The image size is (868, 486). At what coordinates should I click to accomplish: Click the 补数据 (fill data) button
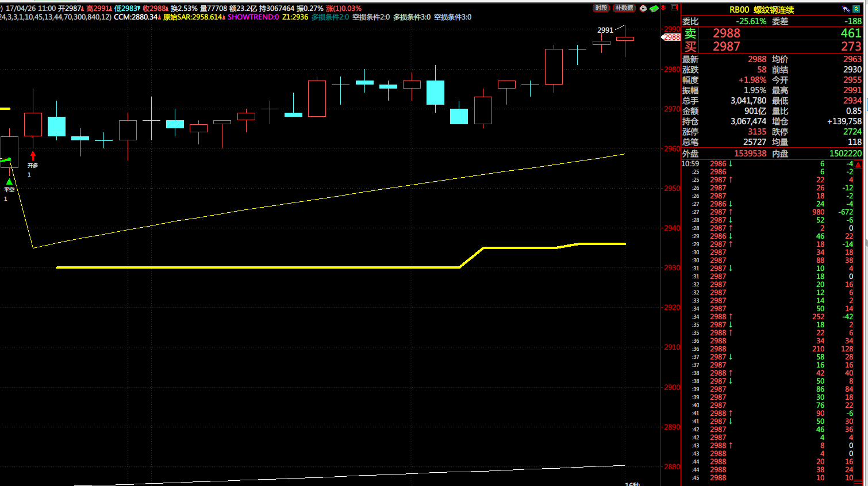[624, 8]
